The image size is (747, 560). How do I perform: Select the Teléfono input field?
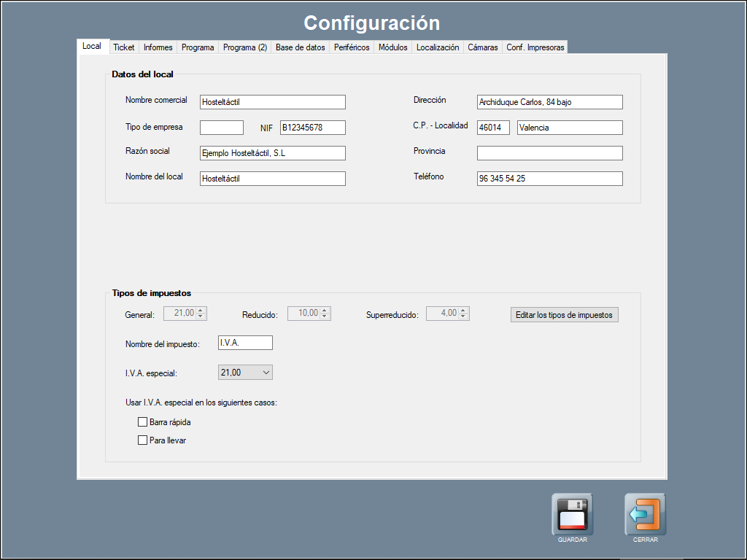pyautogui.click(x=549, y=179)
